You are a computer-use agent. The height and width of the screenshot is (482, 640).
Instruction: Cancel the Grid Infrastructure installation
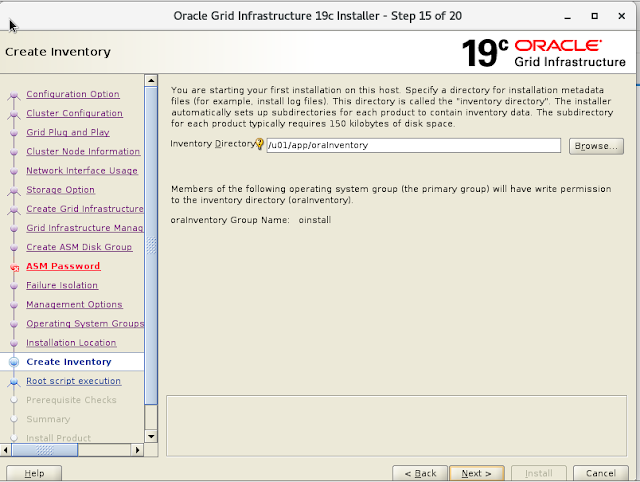[x=600, y=473]
